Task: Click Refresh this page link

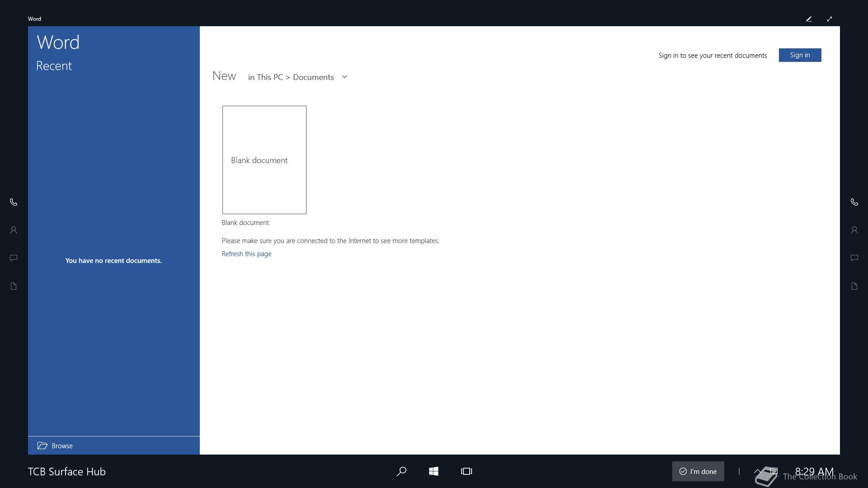Action: 246,254
